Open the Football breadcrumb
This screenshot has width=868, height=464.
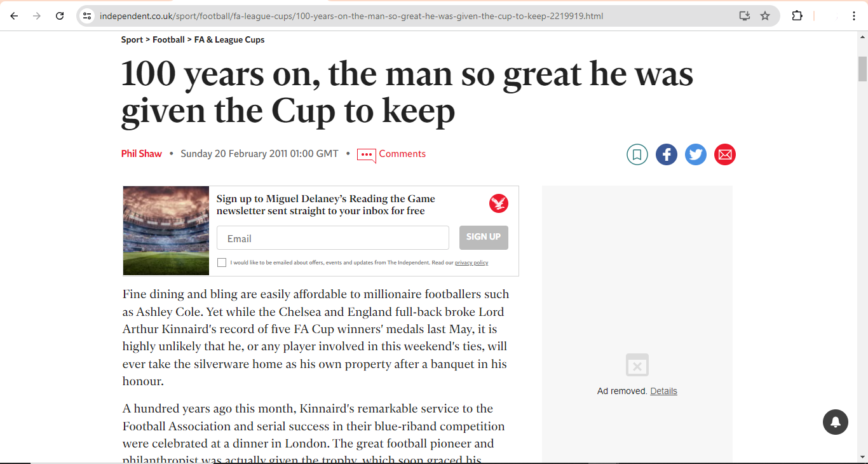click(x=168, y=39)
